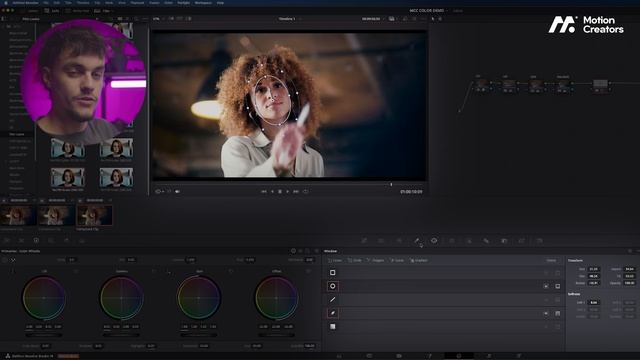The image size is (640, 360).
Task: Open the Workspace menu
Action: [203, 2]
